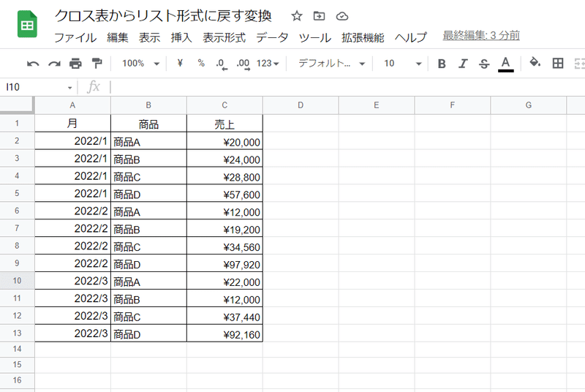585x392 pixels.
Task: Select the cell showing ¥20,000
Action: tap(224, 141)
